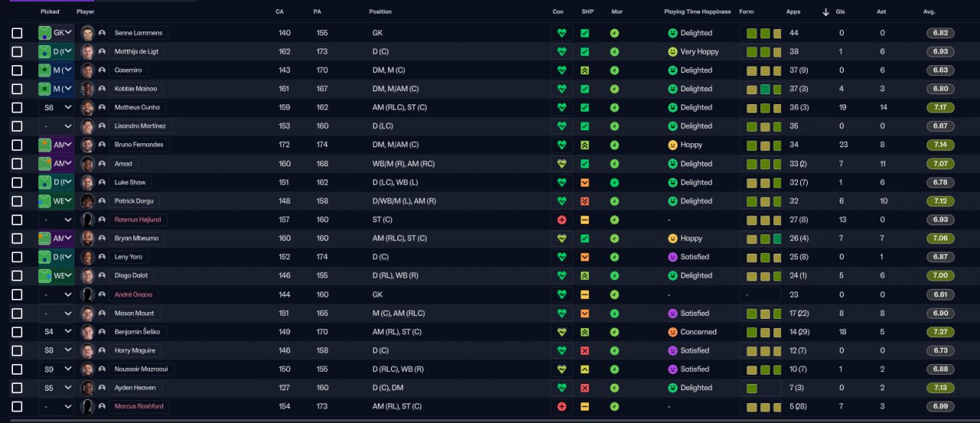Click Patrick Dorgu's red sharpness icon
Viewport: 980px width, 423px height.
(585, 201)
